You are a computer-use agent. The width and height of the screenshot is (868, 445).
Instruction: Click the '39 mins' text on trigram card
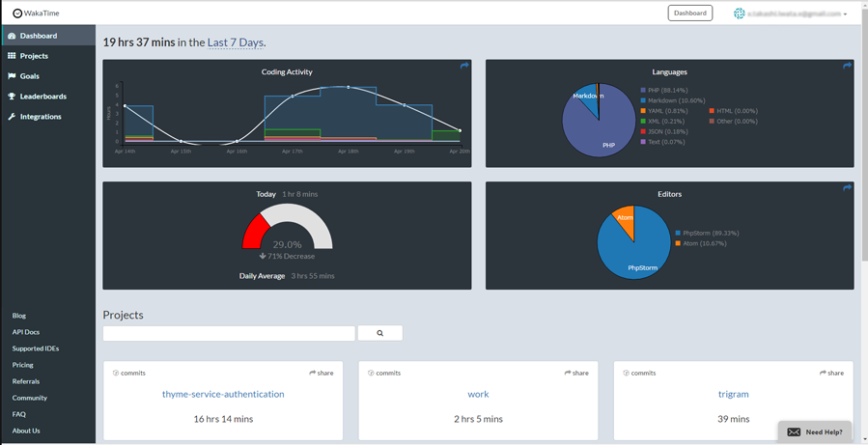(x=734, y=419)
